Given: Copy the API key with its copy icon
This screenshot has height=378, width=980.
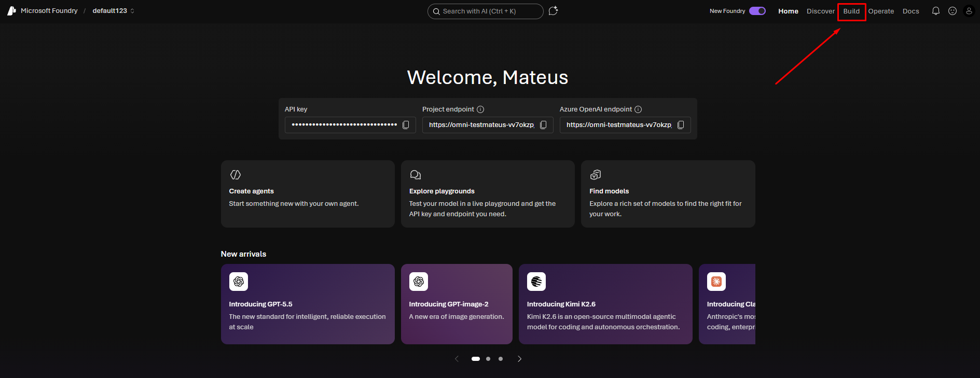Looking at the screenshot, I should click(x=406, y=125).
